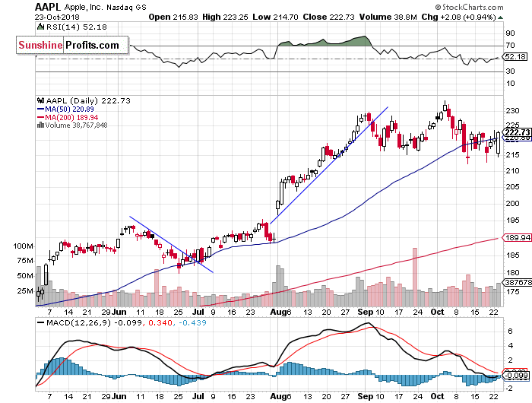Select the Close 222.73 header value
This screenshot has height=403, width=532.
[328, 17]
